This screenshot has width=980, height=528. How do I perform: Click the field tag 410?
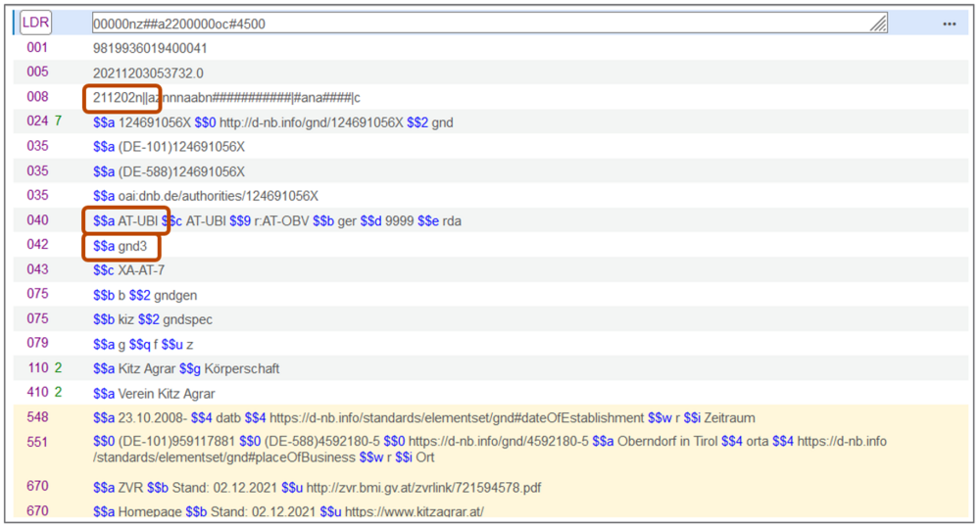pyautogui.click(x=37, y=393)
